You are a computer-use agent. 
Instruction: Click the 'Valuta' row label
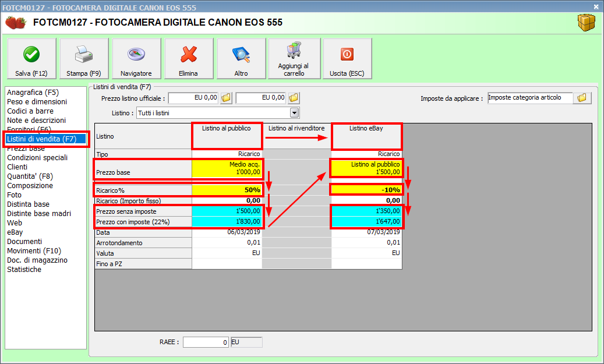tap(143, 253)
